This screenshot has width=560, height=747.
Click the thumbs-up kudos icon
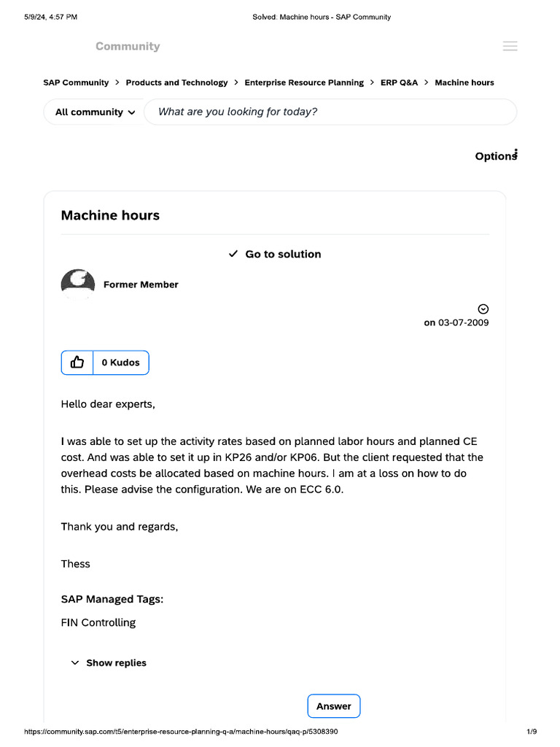pyautogui.click(x=77, y=363)
